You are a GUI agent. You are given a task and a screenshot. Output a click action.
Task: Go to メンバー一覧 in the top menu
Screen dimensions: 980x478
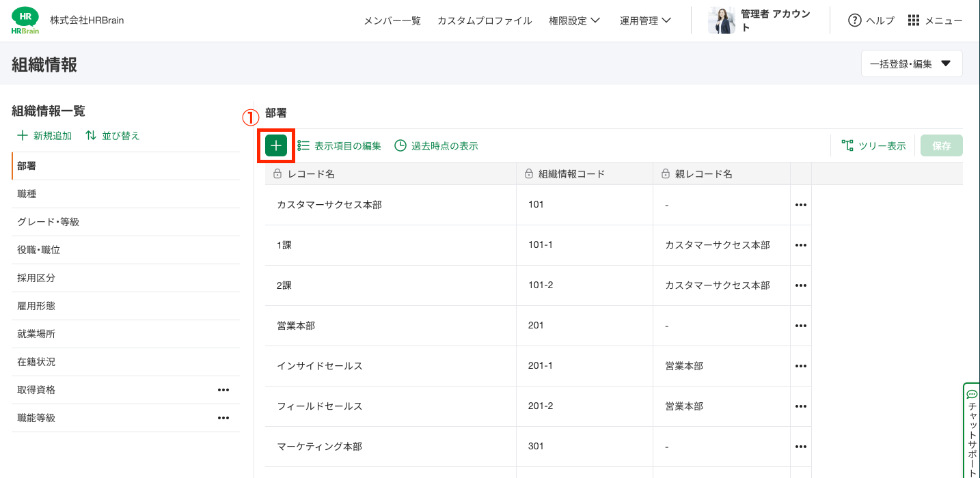tap(392, 20)
